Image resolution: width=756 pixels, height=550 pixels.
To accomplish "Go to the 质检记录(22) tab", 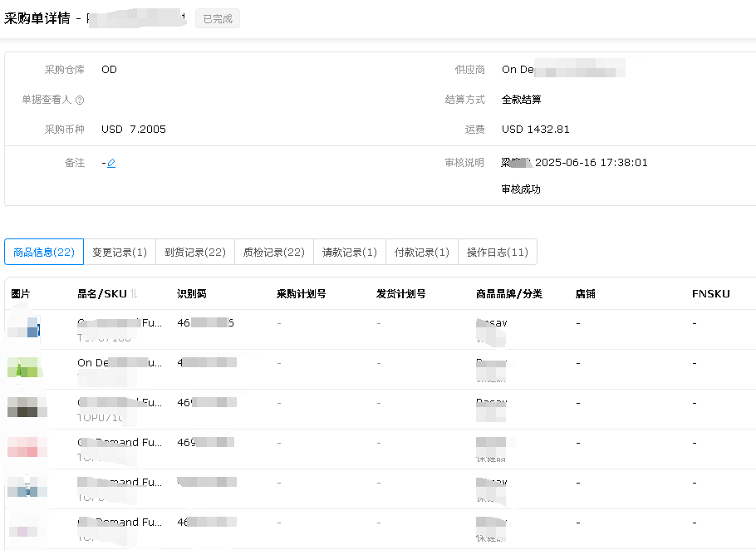I will coord(274,252).
